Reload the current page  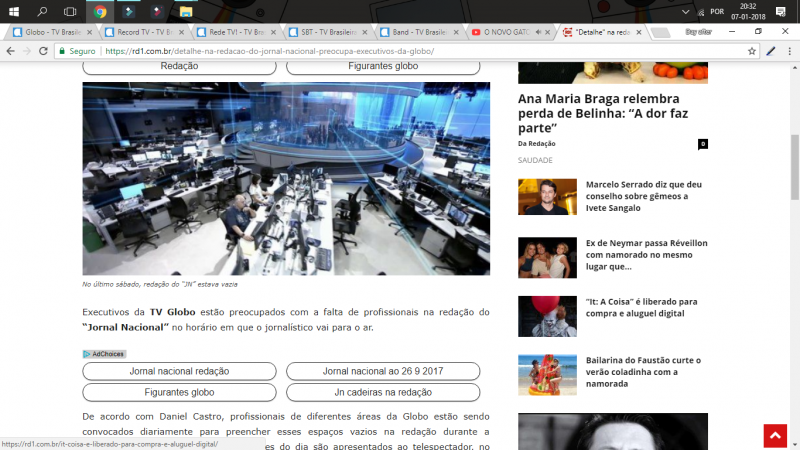43,51
